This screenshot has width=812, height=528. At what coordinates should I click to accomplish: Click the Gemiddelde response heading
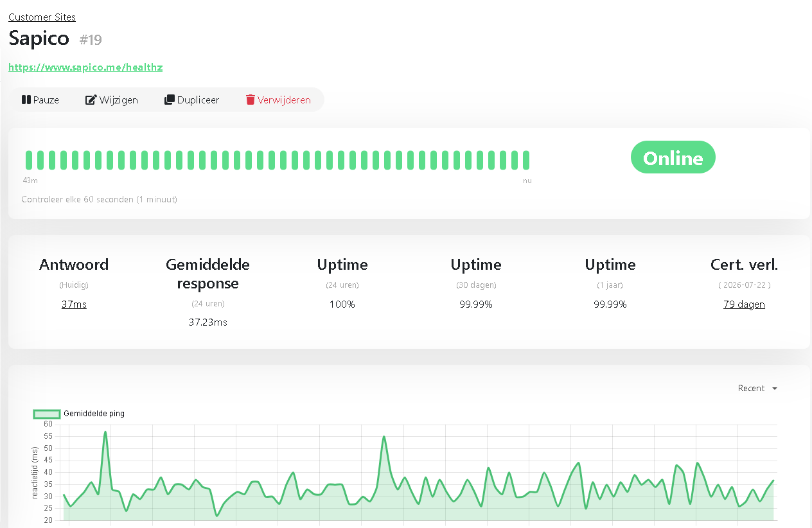coord(207,274)
